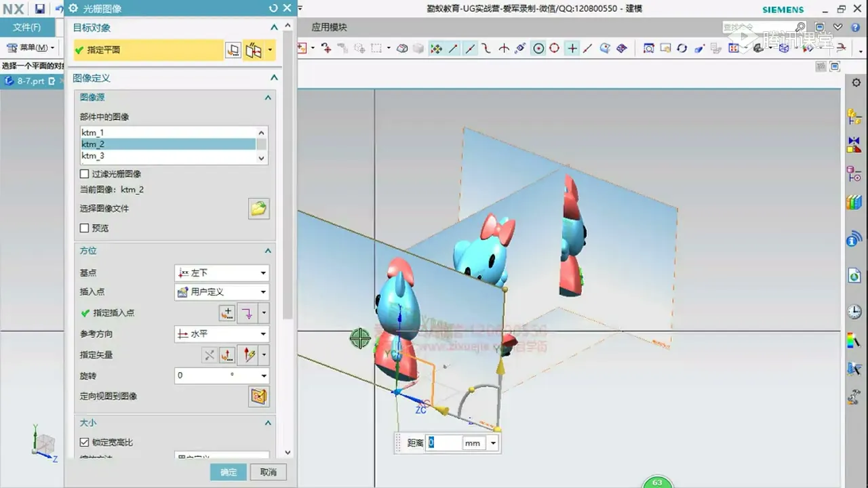
Task: Enable the filter raster images checkbox
Action: point(85,174)
